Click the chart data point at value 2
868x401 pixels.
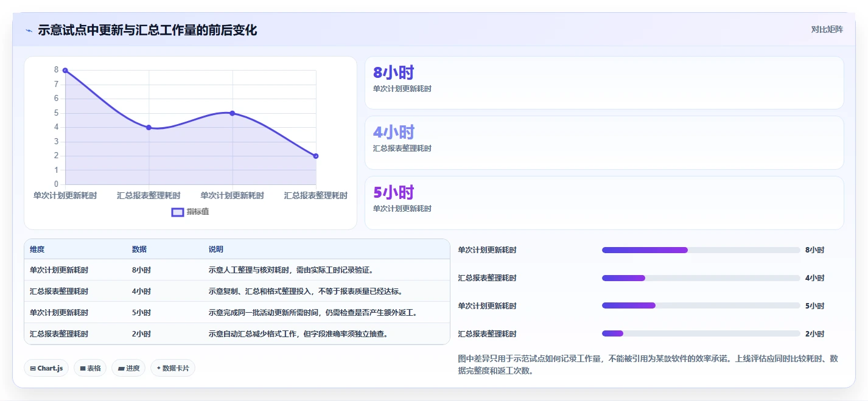[316, 156]
